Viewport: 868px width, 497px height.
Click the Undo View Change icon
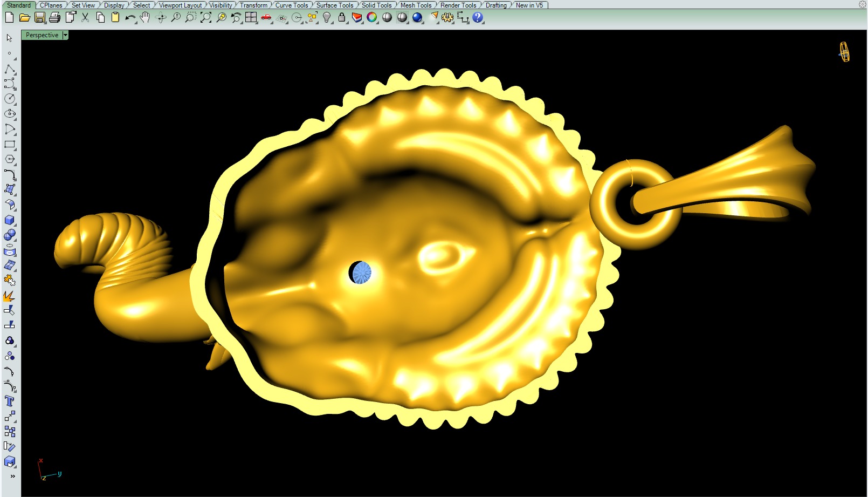[236, 17]
